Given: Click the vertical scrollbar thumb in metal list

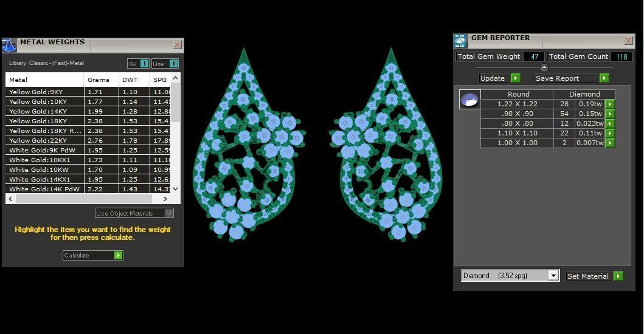Looking at the screenshot, I should 175,103.
